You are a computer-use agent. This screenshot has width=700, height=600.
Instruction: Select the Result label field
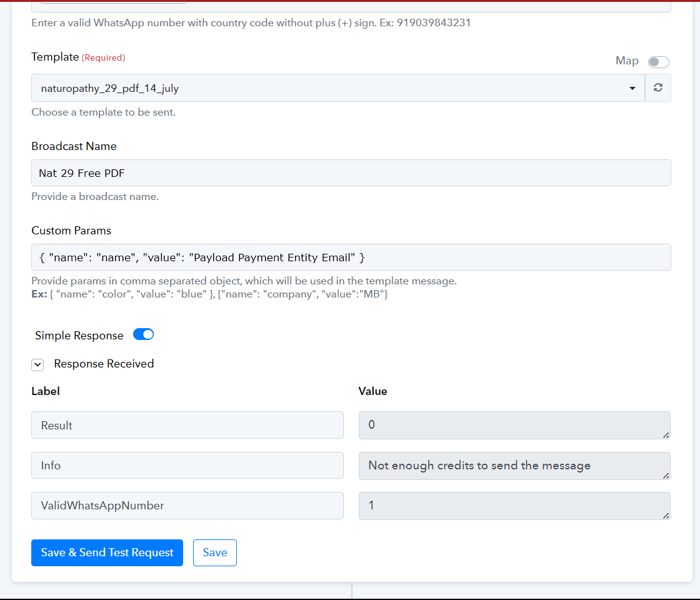(187, 425)
